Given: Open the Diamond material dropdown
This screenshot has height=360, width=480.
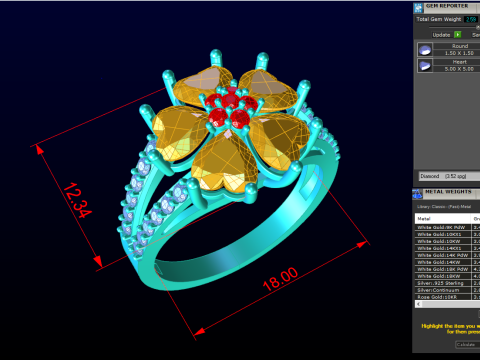Looking at the screenshot, I should [x=449, y=176].
